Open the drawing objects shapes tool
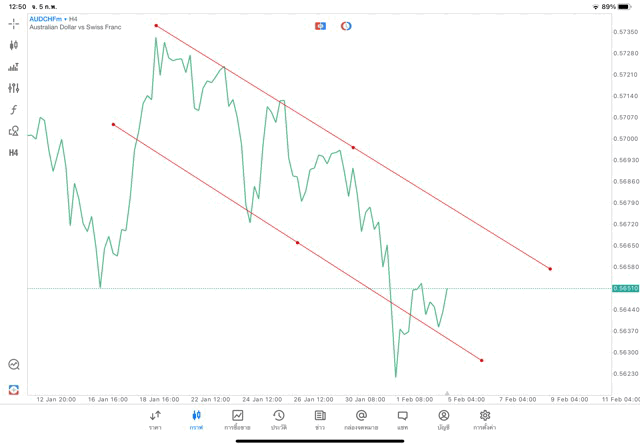Image resolution: width=640 pixels, height=447 pixels. (x=14, y=131)
